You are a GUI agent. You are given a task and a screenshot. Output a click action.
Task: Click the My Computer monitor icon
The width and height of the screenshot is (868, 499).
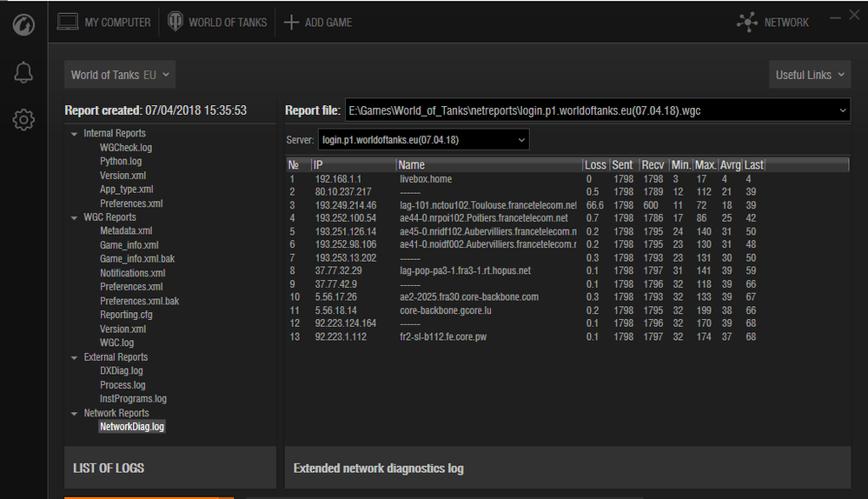click(x=68, y=22)
